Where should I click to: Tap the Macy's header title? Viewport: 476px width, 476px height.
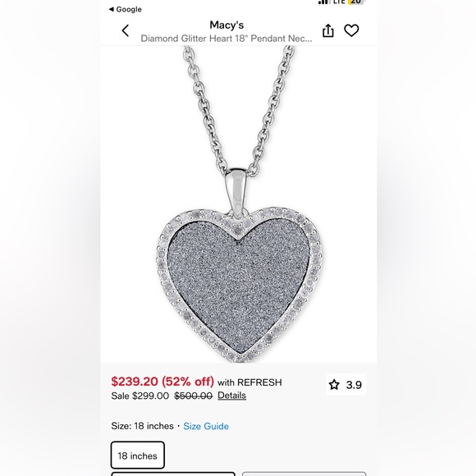coord(227,25)
